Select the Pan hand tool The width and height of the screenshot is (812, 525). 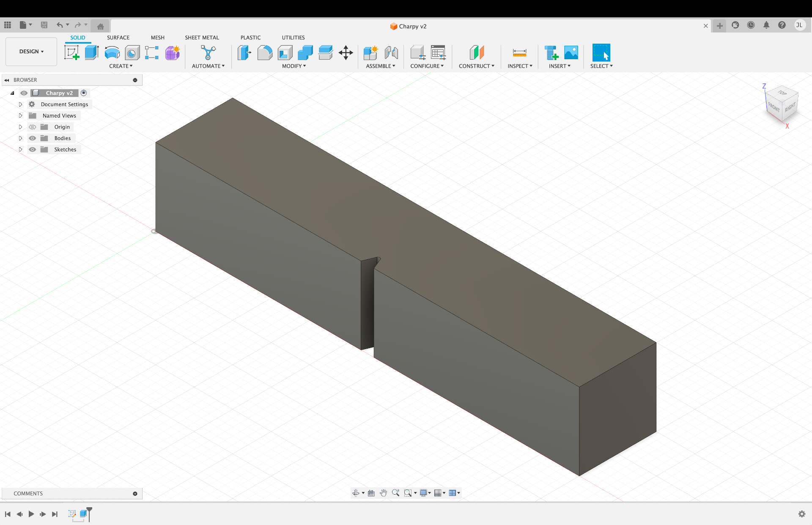point(383,493)
